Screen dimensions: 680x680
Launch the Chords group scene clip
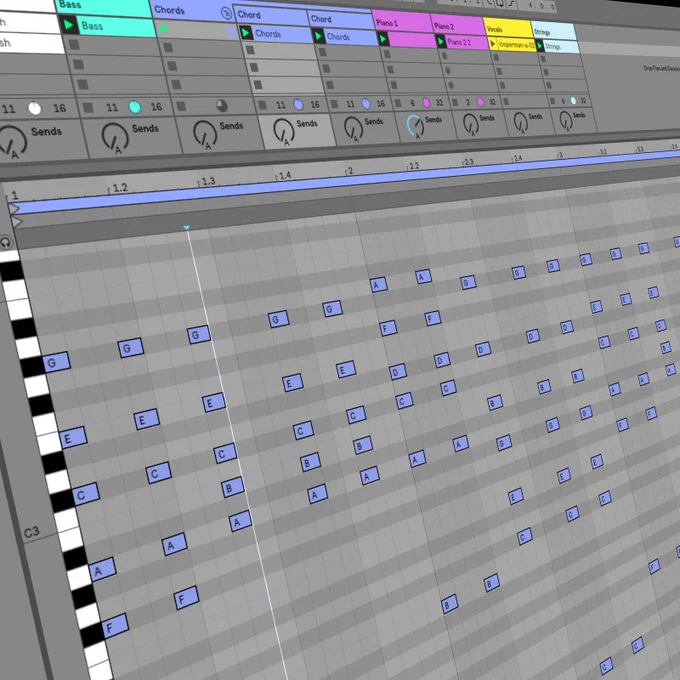coord(163,29)
